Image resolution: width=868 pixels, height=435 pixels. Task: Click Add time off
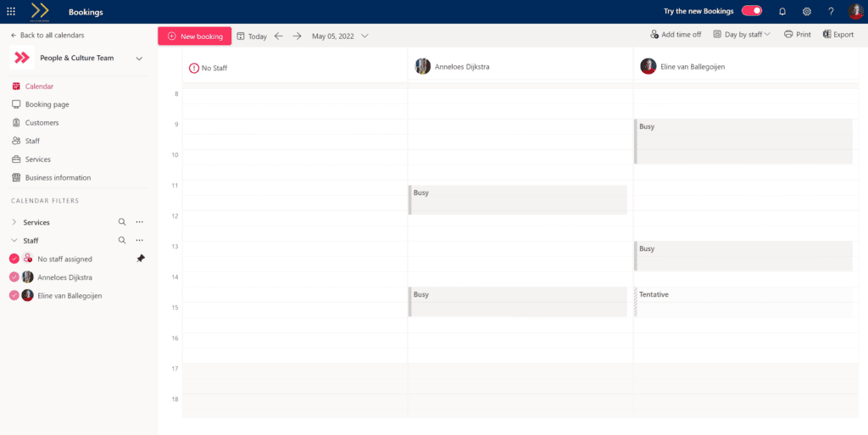[x=676, y=34]
